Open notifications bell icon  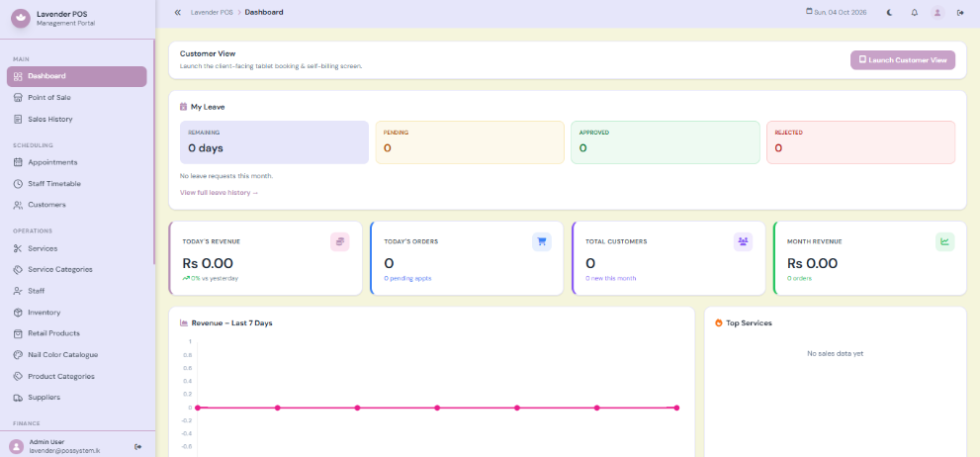(915, 13)
